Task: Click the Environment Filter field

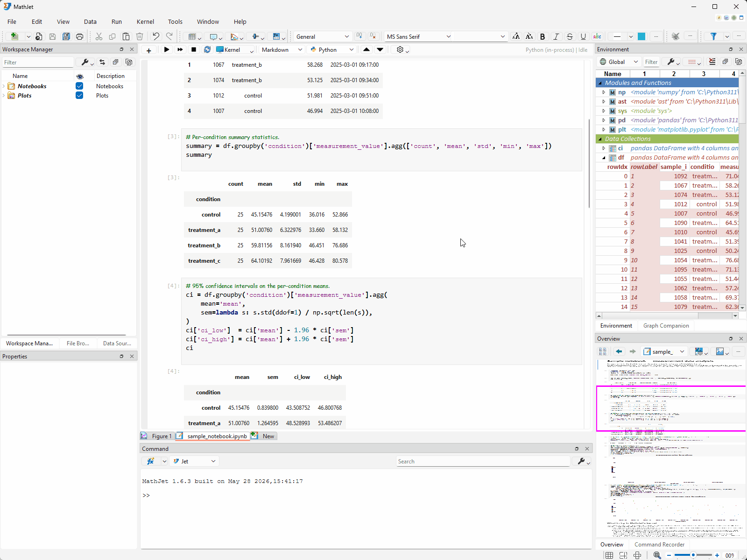Action: [651, 62]
